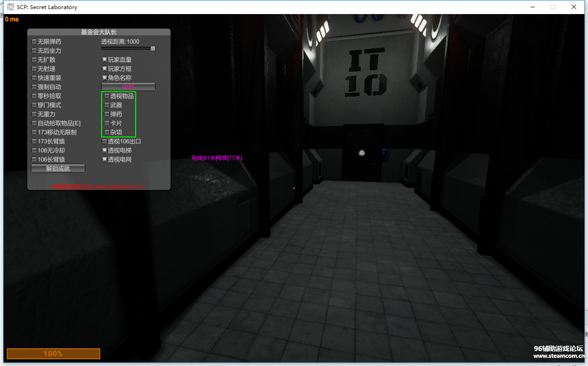
Task: Toggle the 无重力 checkbox
Action: (x=34, y=114)
